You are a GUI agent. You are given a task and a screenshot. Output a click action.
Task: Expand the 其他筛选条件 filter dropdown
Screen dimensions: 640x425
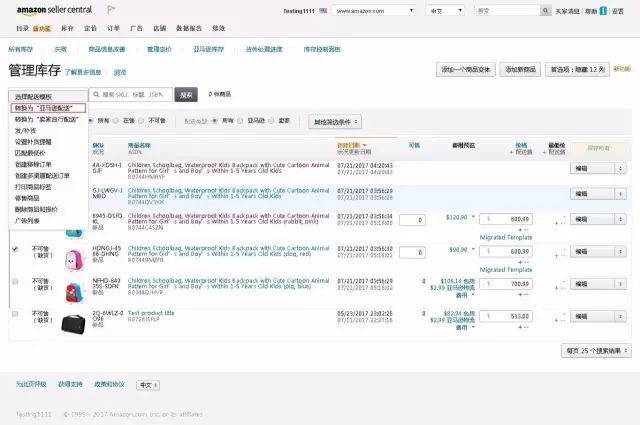click(x=335, y=122)
